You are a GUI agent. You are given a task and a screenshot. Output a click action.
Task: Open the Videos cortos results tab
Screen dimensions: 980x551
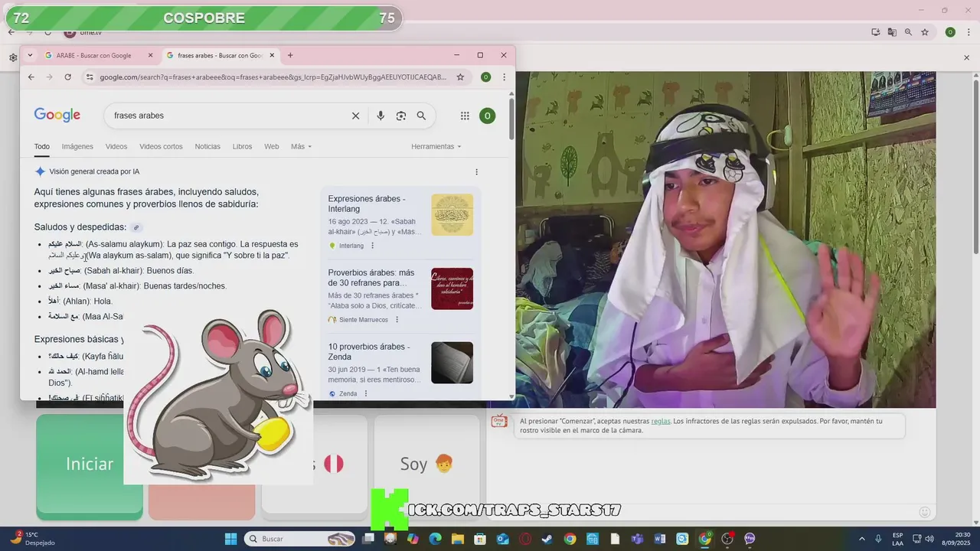click(x=161, y=147)
